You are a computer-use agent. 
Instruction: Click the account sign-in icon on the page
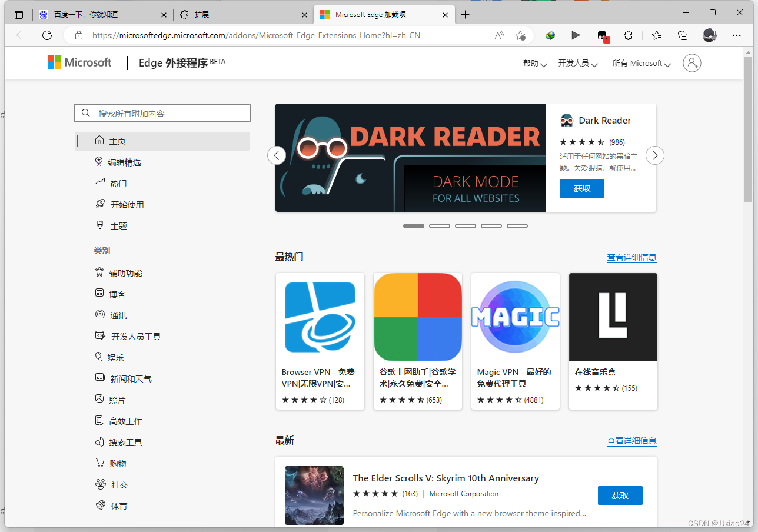point(692,63)
